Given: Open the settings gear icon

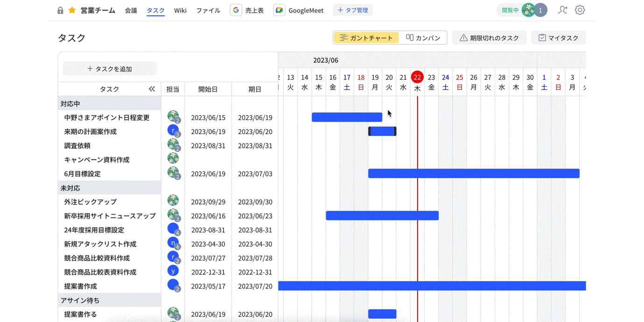Looking at the screenshot, I should coord(580,10).
